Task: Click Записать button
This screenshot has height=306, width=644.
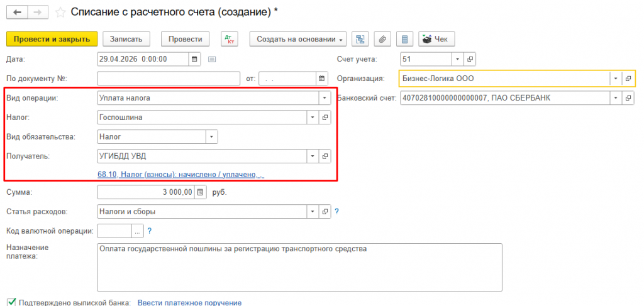Action: tap(126, 40)
